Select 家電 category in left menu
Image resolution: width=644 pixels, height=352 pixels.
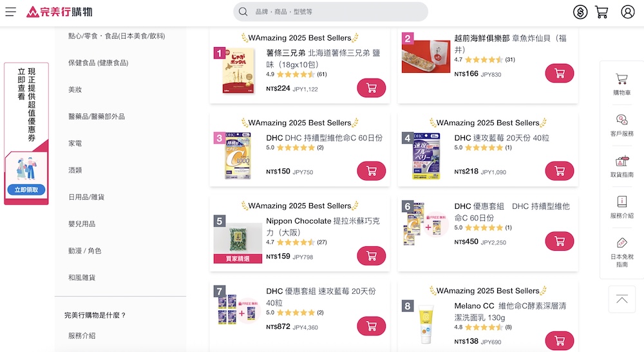[75, 143]
